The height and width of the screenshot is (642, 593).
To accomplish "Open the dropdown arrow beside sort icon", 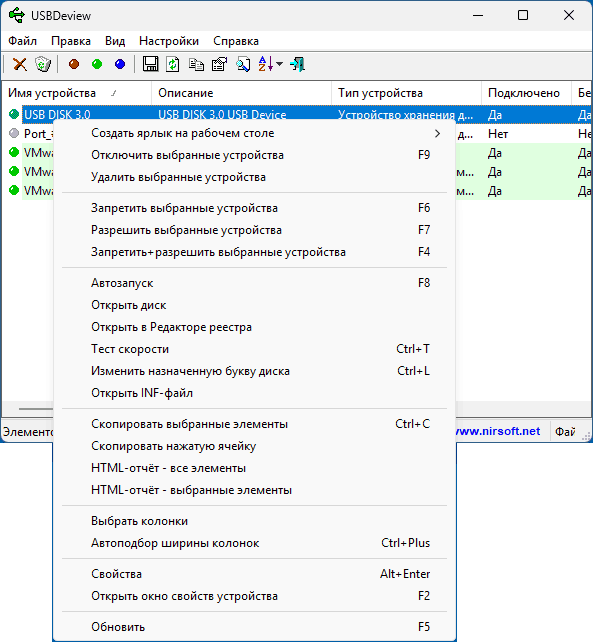I will pos(279,64).
